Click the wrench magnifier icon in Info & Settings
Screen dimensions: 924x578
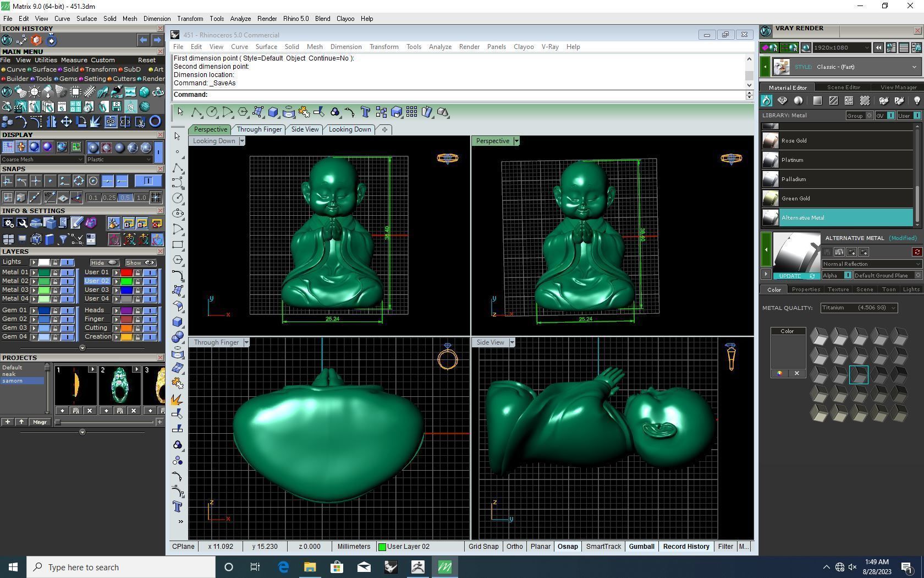pyautogui.click(x=22, y=223)
